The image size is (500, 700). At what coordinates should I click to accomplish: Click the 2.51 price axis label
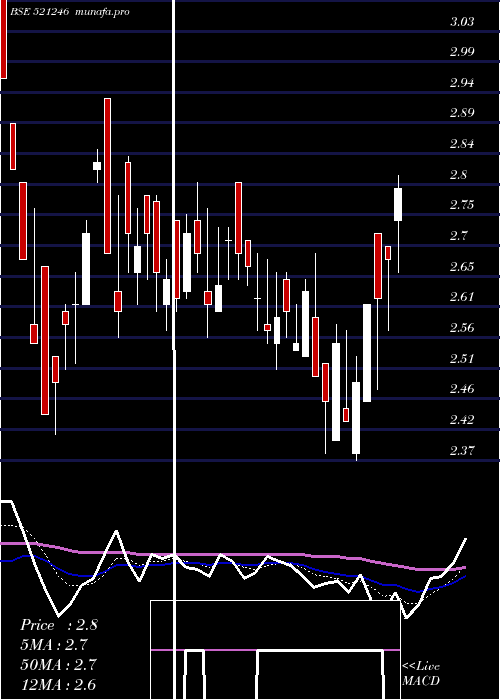[x=462, y=358]
